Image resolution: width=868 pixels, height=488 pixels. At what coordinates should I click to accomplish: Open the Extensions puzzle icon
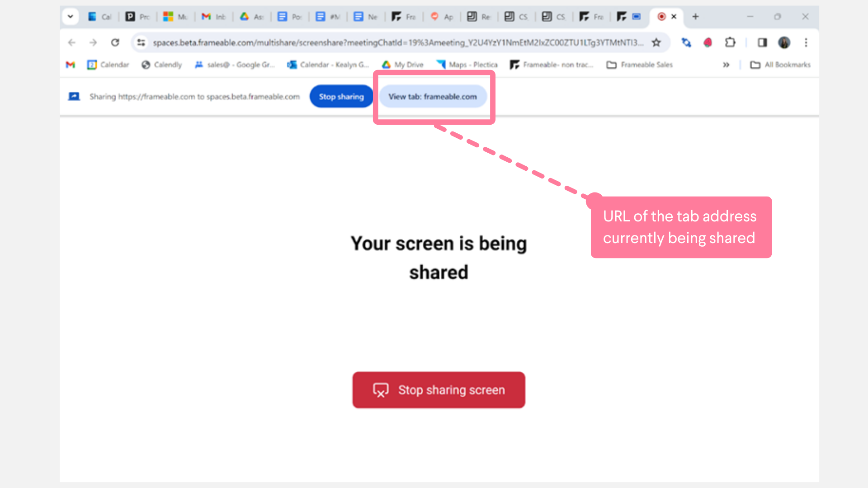point(730,42)
